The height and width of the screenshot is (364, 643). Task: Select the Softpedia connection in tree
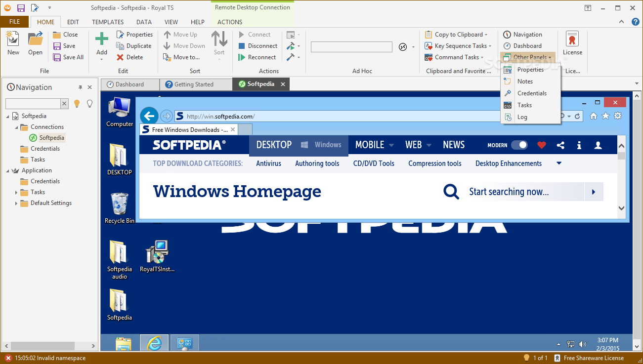click(47, 138)
